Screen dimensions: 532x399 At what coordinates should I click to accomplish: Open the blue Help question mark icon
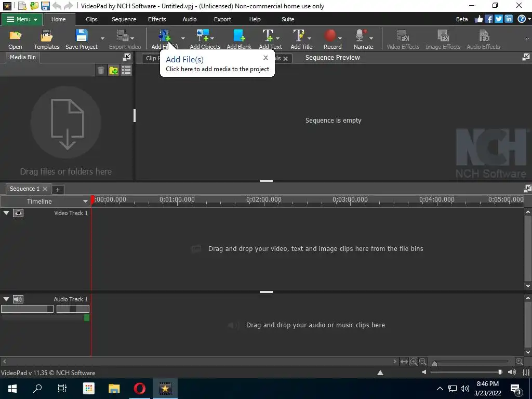522,19
